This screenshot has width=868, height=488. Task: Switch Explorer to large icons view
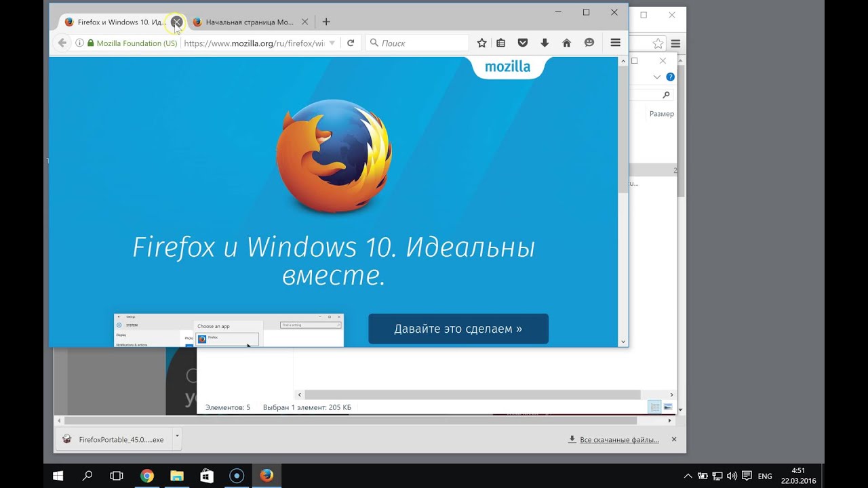tap(668, 407)
